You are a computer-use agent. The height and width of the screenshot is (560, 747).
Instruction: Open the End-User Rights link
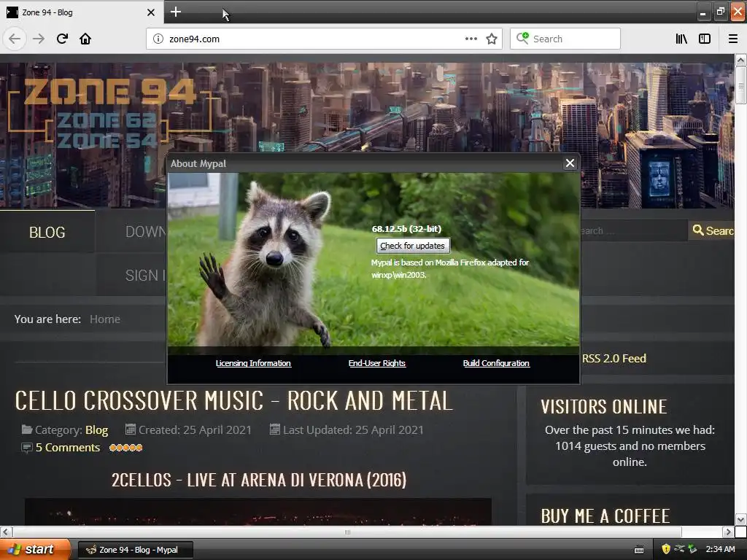point(377,363)
